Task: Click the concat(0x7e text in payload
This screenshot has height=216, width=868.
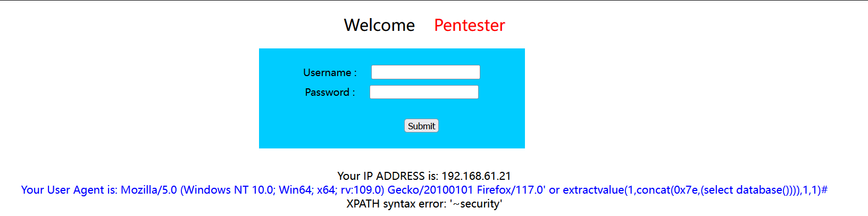Action: (666, 190)
